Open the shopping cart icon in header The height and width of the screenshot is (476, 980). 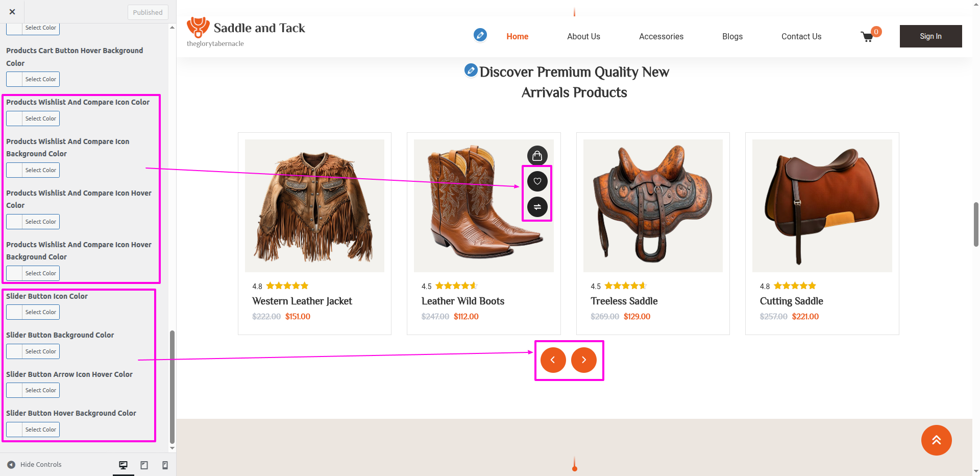[867, 36]
